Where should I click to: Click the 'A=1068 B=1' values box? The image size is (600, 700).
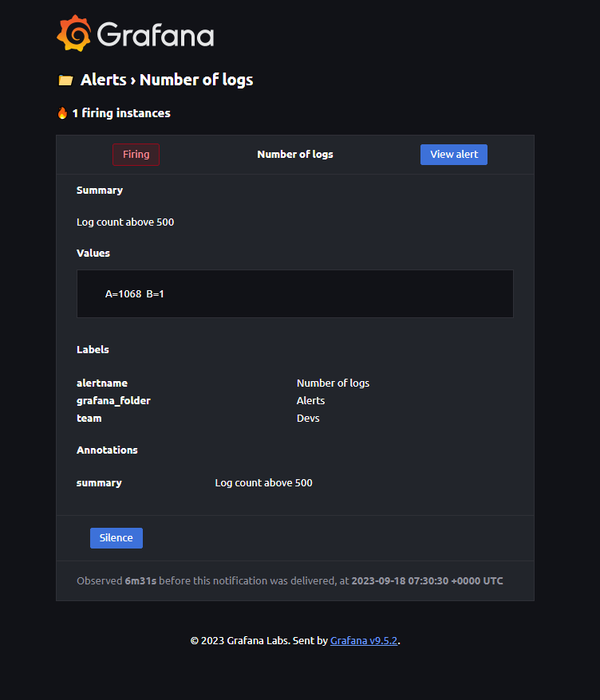pos(295,293)
